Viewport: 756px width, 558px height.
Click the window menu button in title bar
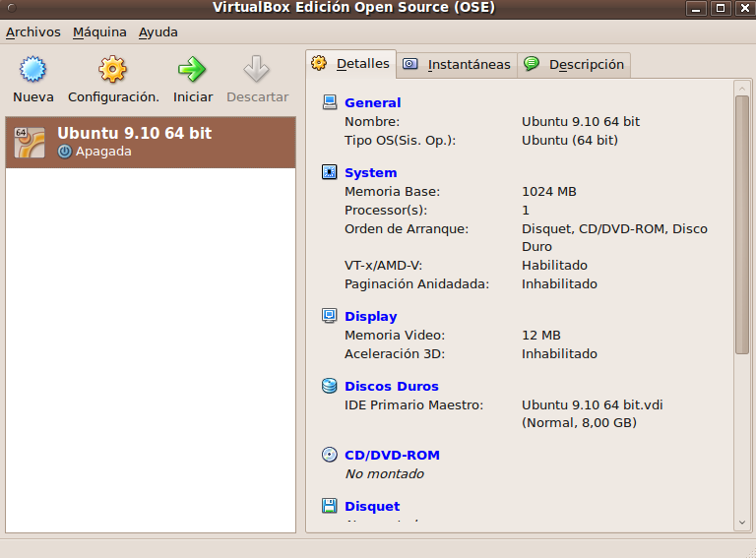click(x=12, y=8)
